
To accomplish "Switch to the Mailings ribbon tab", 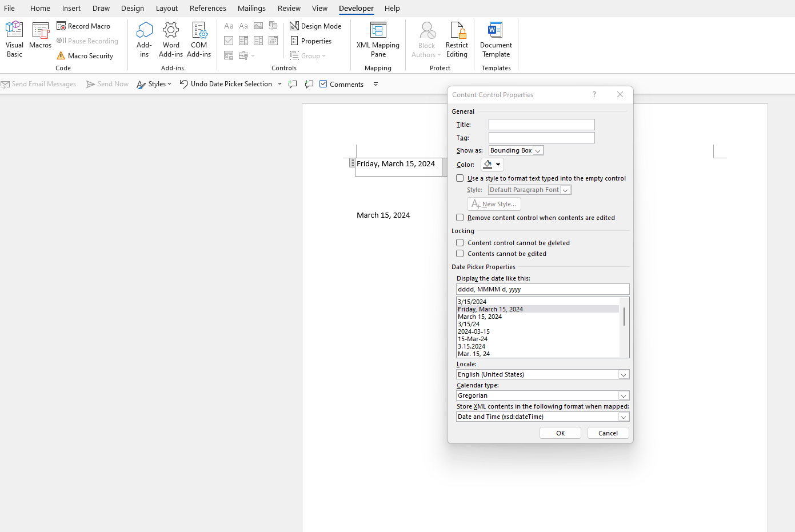I will click(251, 8).
